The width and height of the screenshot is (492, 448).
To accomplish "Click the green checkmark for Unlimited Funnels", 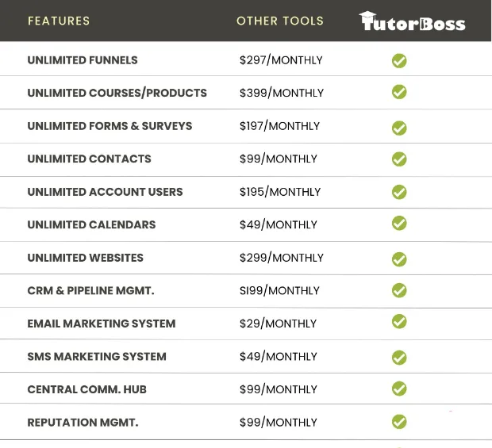I will (399, 61).
